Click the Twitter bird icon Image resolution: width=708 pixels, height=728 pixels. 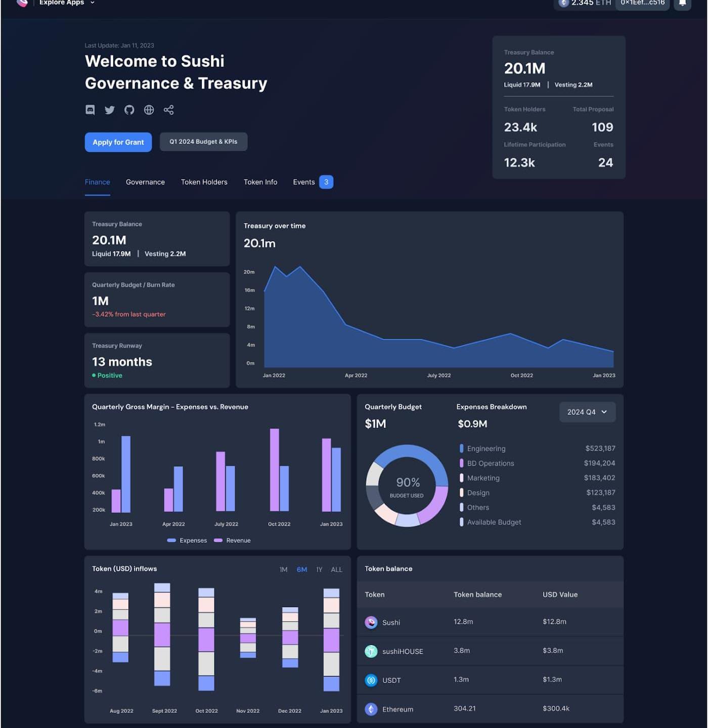[x=110, y=110]
